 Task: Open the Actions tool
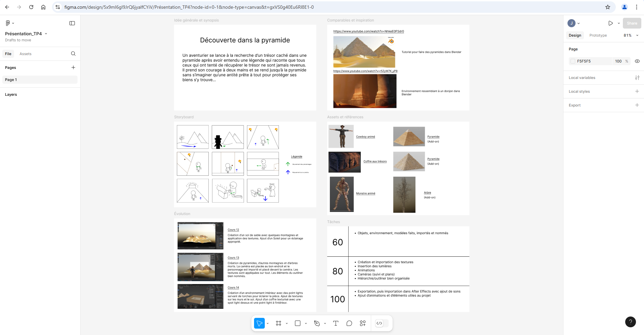tap(363, 323)
